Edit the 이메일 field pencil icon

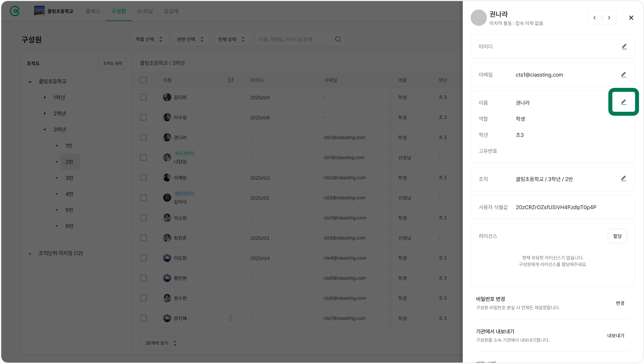[x=624, y=75]
